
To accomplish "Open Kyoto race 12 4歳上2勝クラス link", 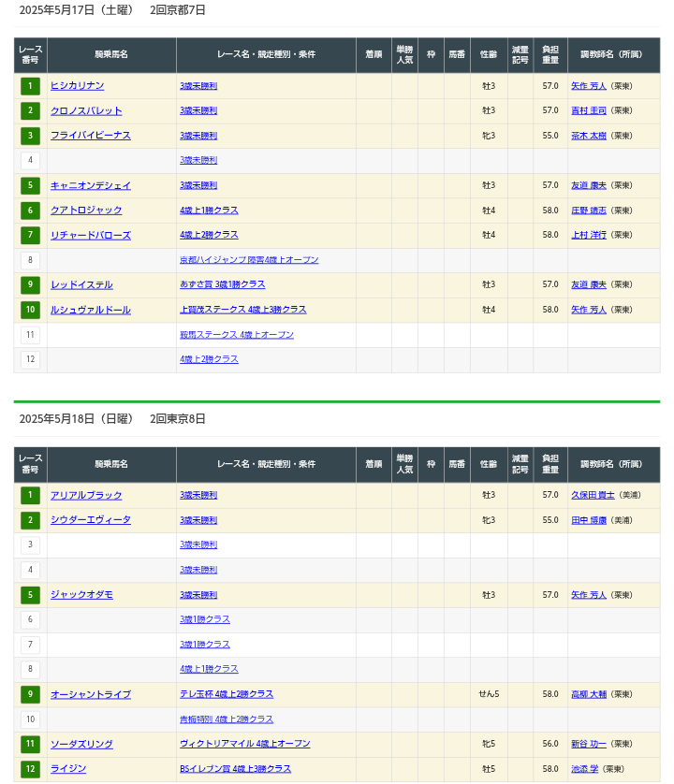I will pyautogui.click(x=209, y=359).
